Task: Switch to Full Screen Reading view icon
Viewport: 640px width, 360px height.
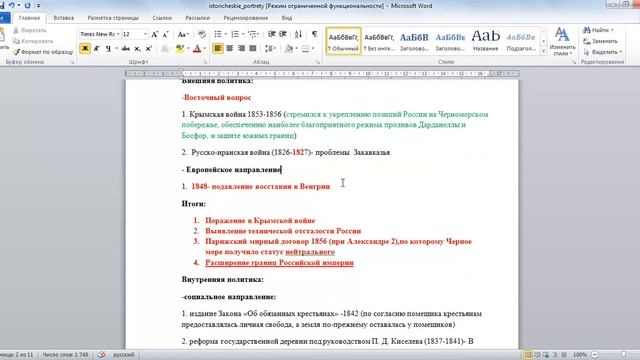Action: click(x=537, y=355)
